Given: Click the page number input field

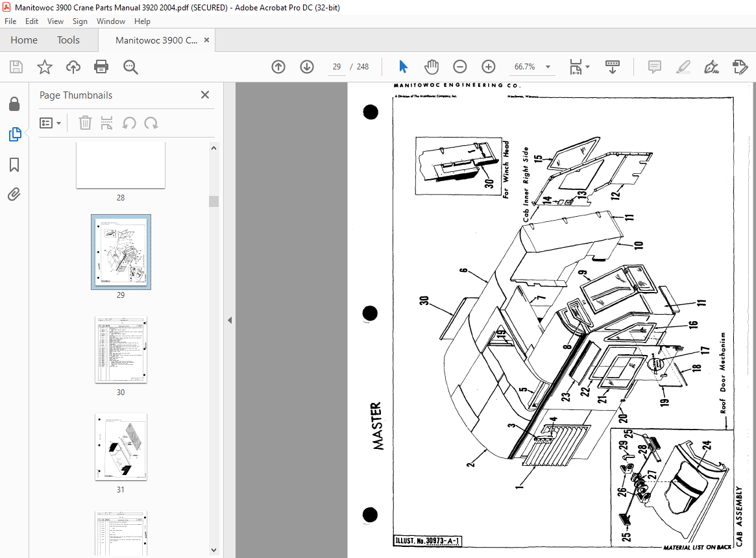Looking at the screenshot, I should click(337, 67).
